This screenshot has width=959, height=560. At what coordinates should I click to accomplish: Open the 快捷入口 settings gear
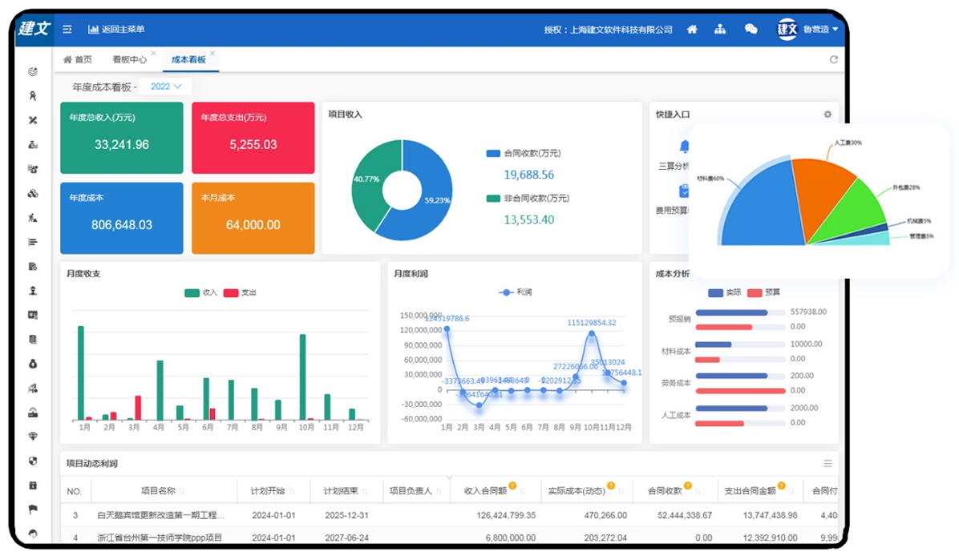827,115
